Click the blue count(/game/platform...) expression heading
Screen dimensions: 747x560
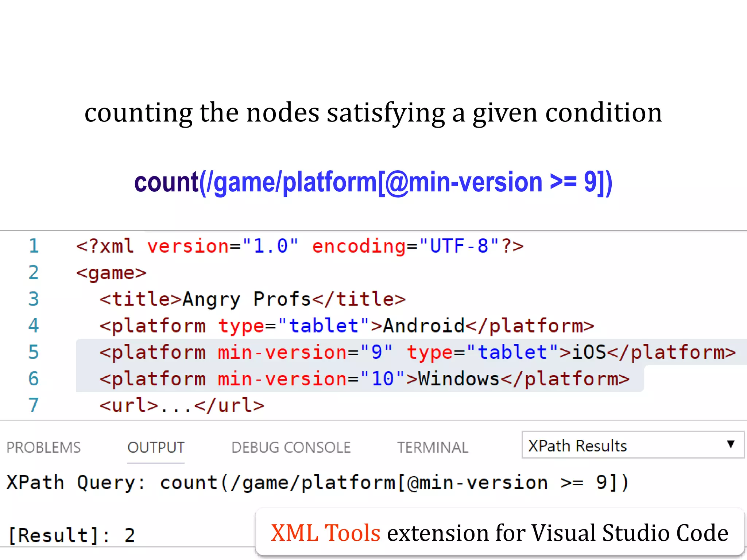coord(373,182)
